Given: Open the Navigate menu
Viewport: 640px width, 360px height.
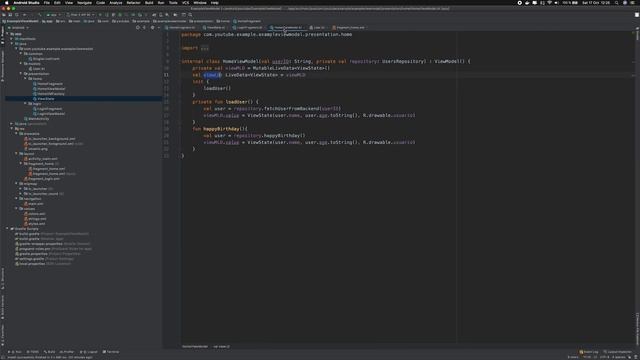Looking at the screenshot, I should coord(84,2).
